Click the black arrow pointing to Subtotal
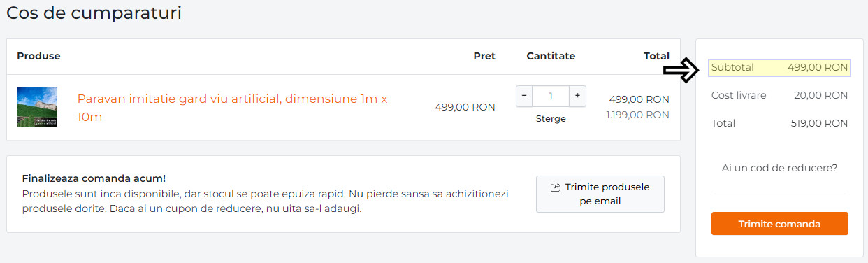This screenshot has width=868, height=263. [681, 69]
